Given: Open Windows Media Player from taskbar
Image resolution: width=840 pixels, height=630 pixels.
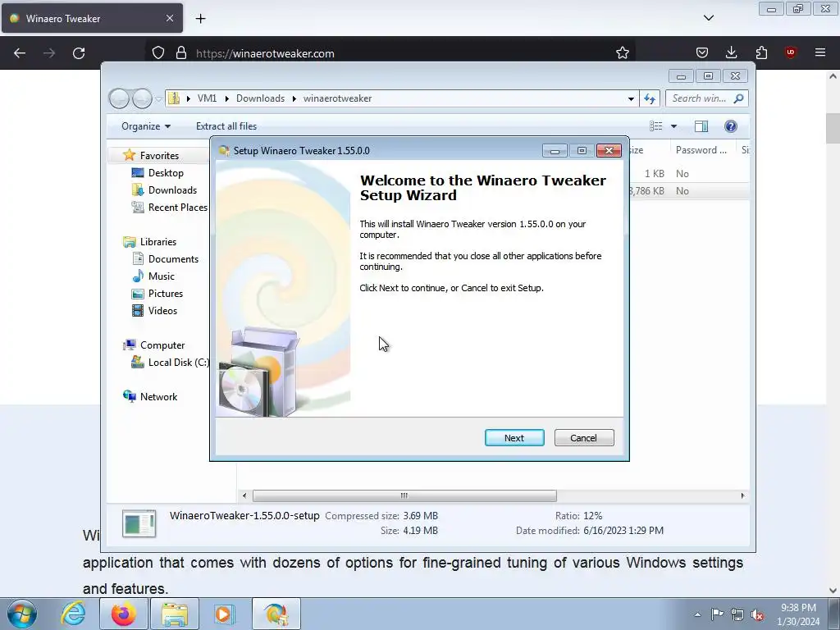Looking at the screenshot, I should click(225, 614).
